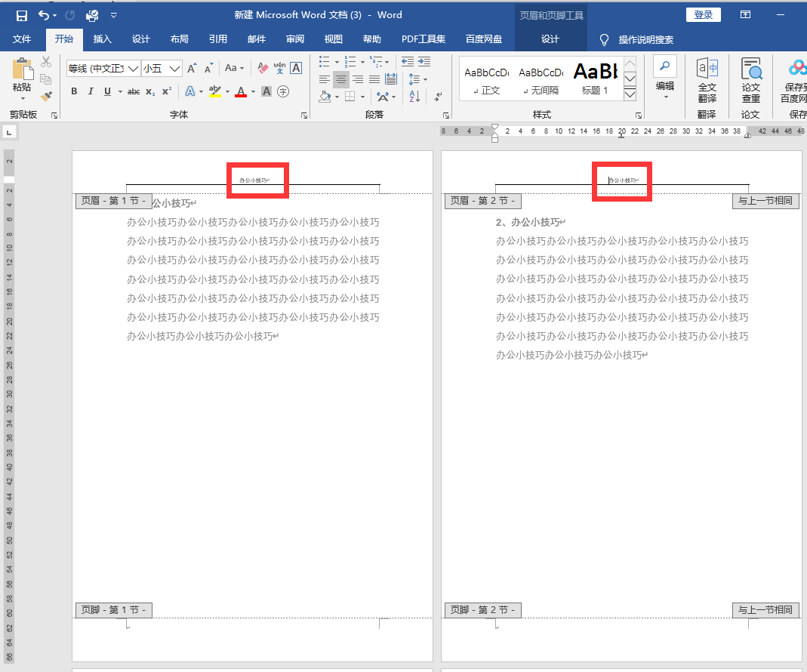Apply italic formatting

pos(90,91)
